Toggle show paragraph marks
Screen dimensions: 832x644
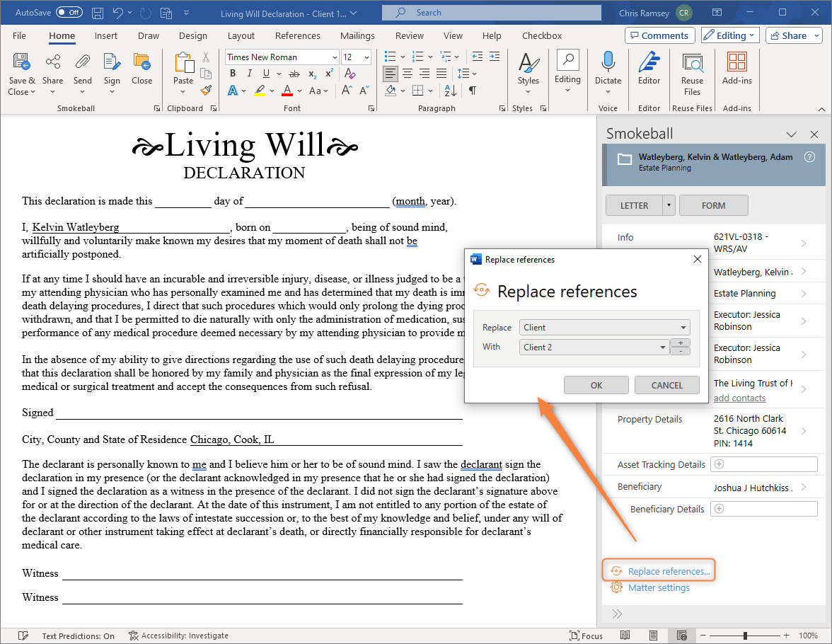pyautogui.click(x=473, y=91)
